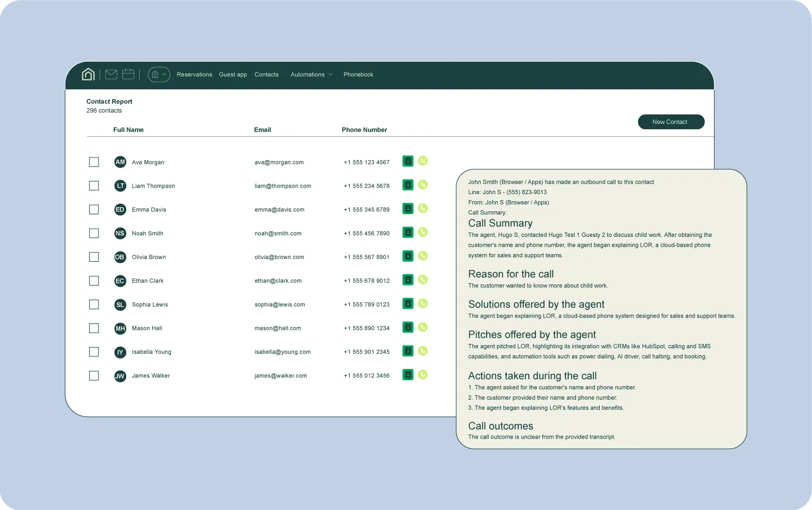Check the Noah Smith row box
This screenshot has height=510, width=812.
[94, 234]
